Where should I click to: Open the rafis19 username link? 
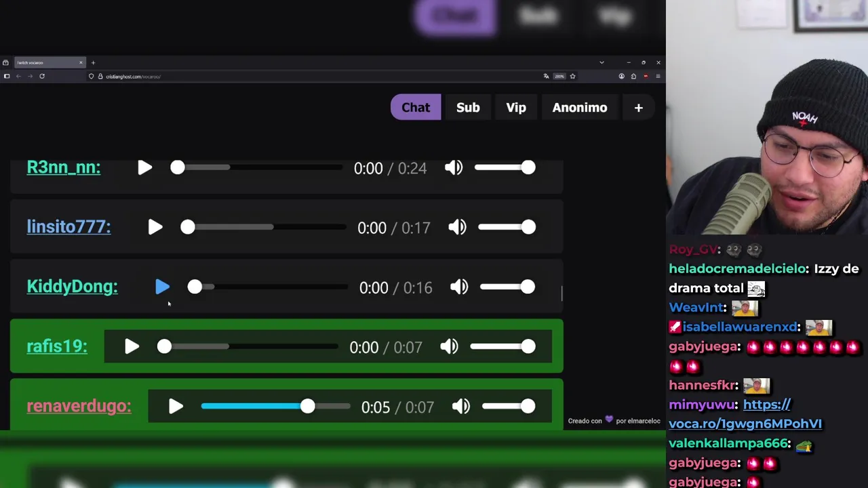[x=57, y=346]
